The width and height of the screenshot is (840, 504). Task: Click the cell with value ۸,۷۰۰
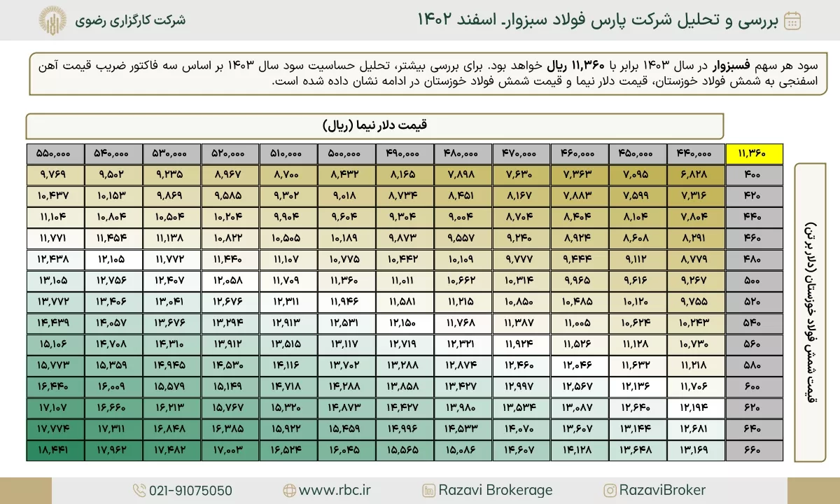pyautogui.click(x=288, y=176)
